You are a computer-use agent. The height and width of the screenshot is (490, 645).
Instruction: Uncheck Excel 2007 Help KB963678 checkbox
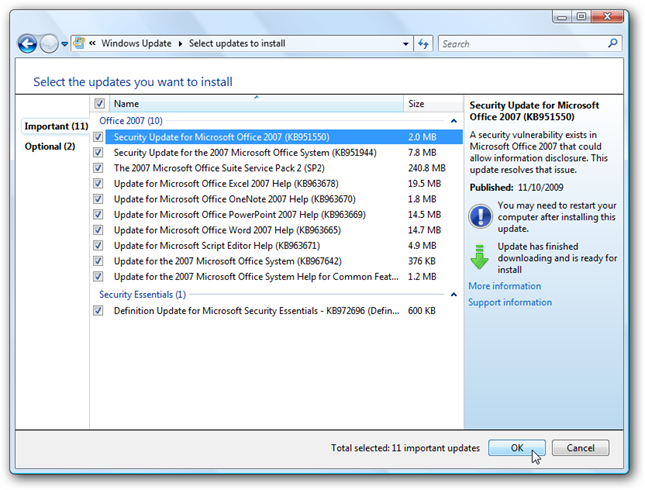(x=98, y=183)
